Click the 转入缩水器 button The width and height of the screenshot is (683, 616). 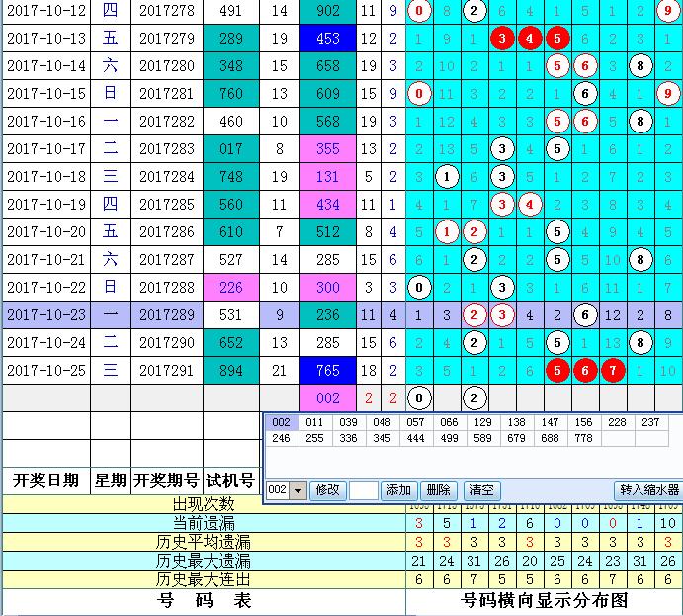pyautogui.click(x=648, y=490)
